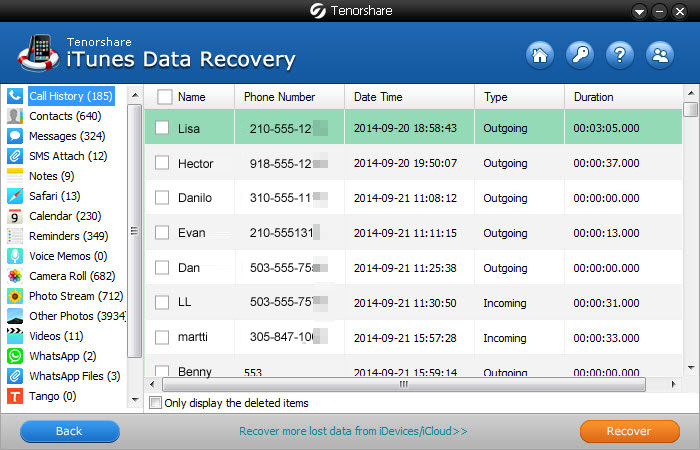Open the Home icon in header
This screenshot has height=450, width=700.
tap(540, 55)
